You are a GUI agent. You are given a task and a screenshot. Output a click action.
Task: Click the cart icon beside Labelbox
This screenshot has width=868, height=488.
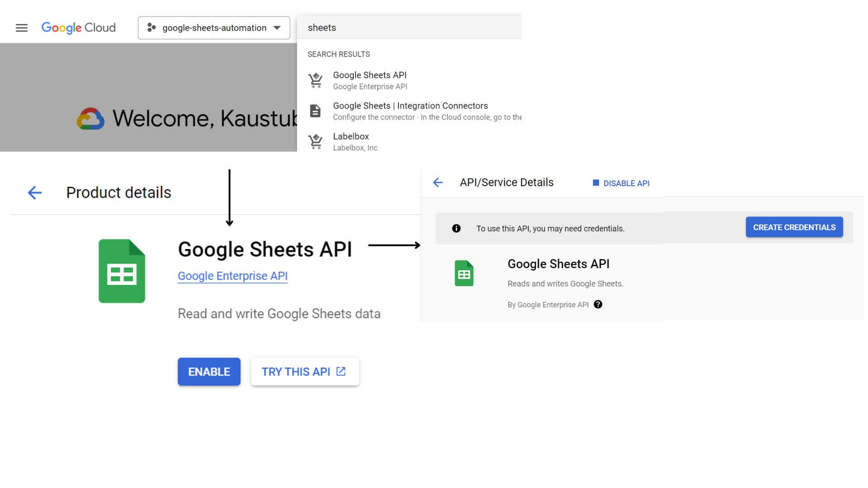316,141
